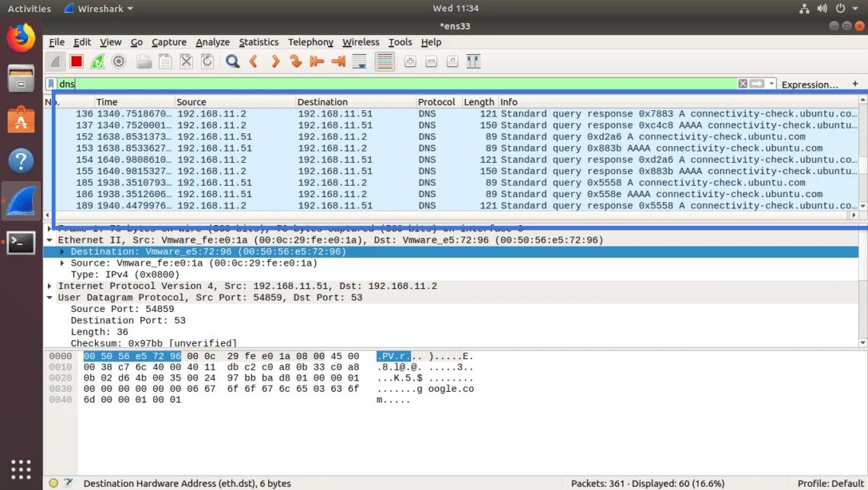This screenshot has width=868, height=490.
Task: Open the Wireless menu
Action: 361,42
